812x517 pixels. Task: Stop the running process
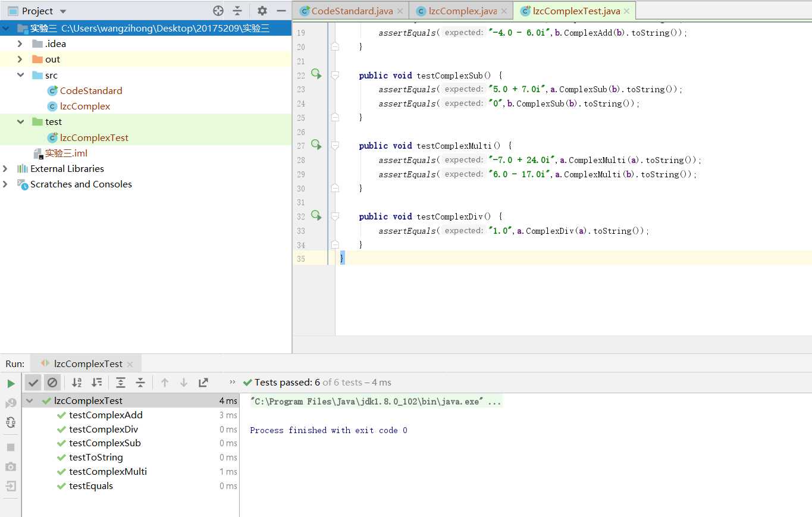[x=11, y=447]
